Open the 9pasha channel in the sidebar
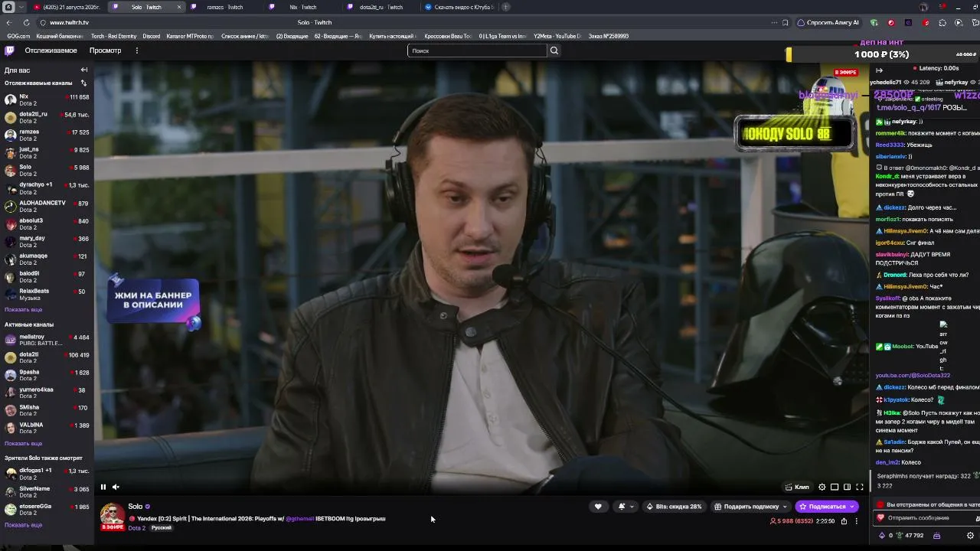The width and height of the screenshot is (980, 551). pyautogui.click(x=47, y=375)
